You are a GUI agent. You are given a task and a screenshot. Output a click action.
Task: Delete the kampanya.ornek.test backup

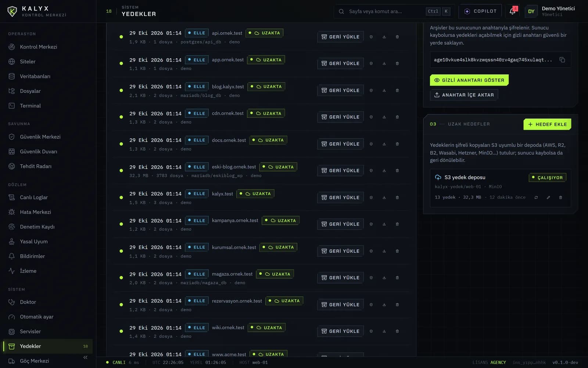click(397, 224)
